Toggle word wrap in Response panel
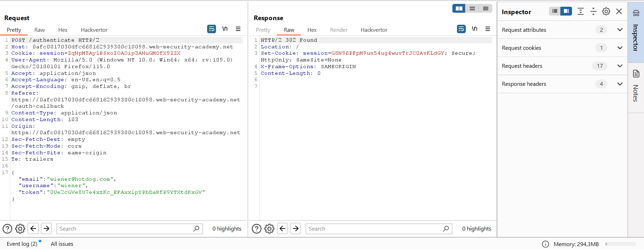Image resolution: width=644 pixels, height=250 pixels. click(461, 29)
